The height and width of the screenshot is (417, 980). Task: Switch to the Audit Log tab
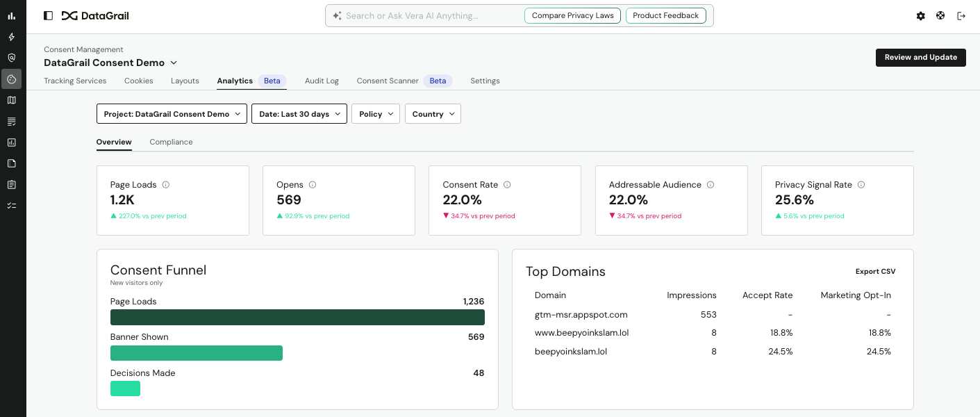tap(322, 81)
